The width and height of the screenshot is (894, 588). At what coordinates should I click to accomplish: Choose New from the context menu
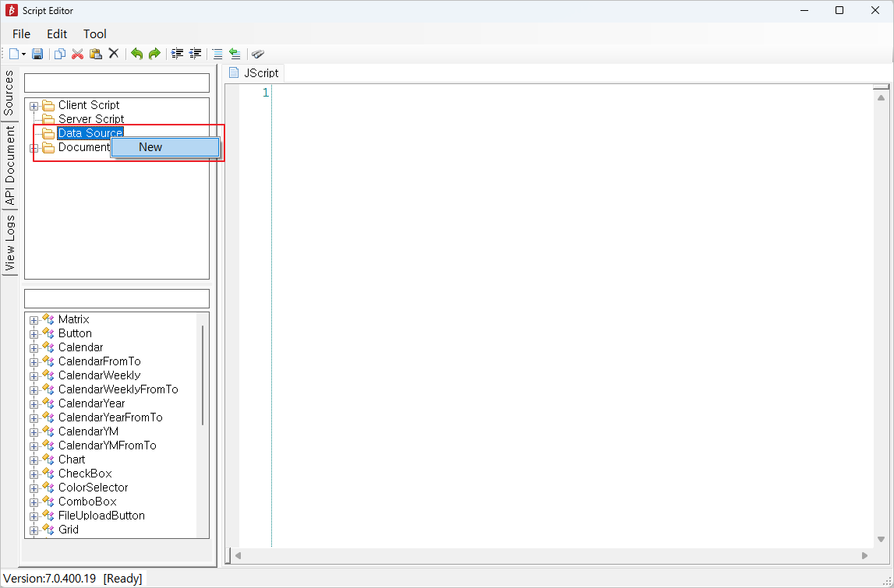(x=165, y=147)
